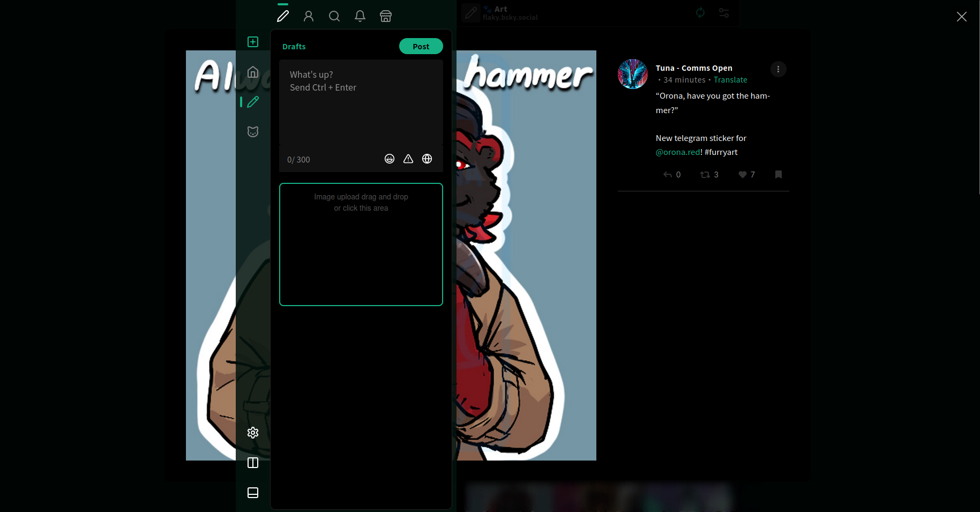Screen dimensions: 980x512
Task: Open column filter options on the Art column
Action: point(724,13)
